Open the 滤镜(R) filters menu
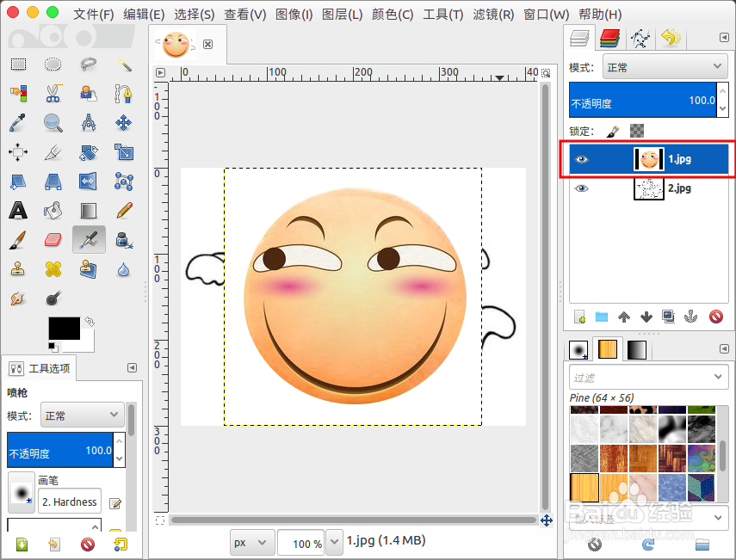Viewport: 736px width, 560px height. pos(493,15)
